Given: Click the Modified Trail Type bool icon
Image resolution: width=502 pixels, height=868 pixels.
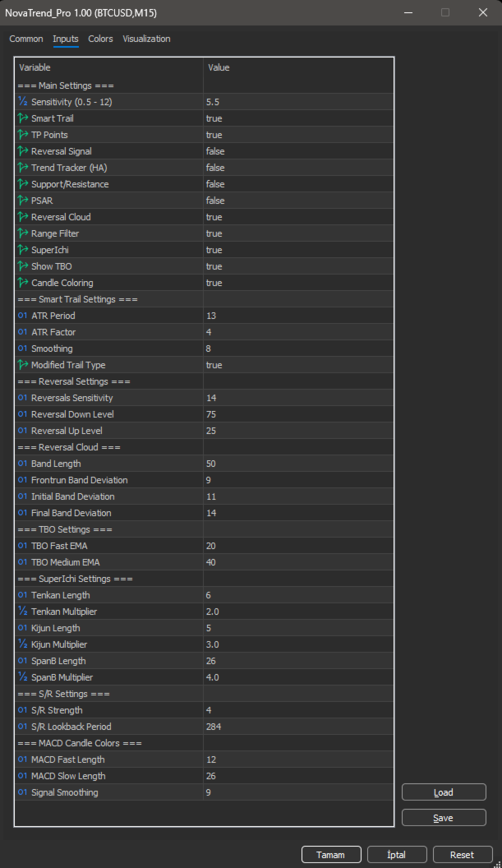Looking at the screenshot, I should click(23, 365).
